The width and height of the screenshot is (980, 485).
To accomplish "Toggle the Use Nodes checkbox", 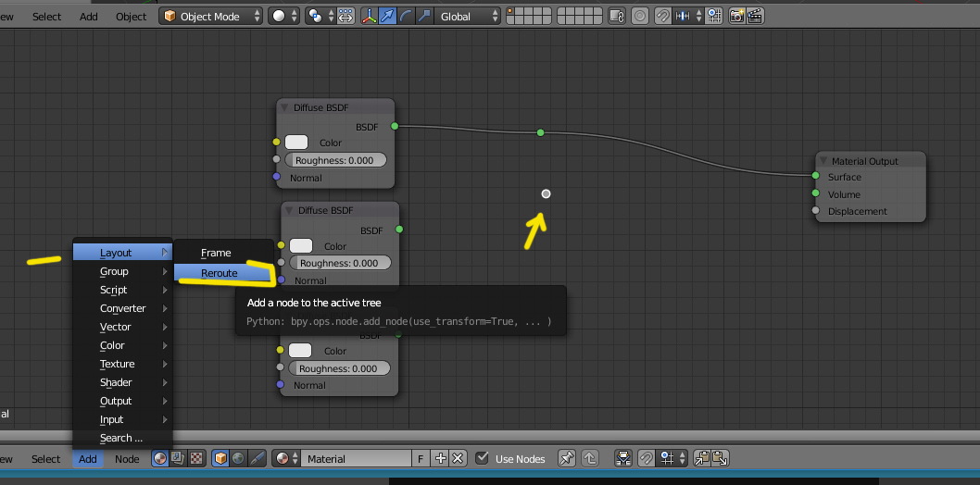I will coord(482,458).
